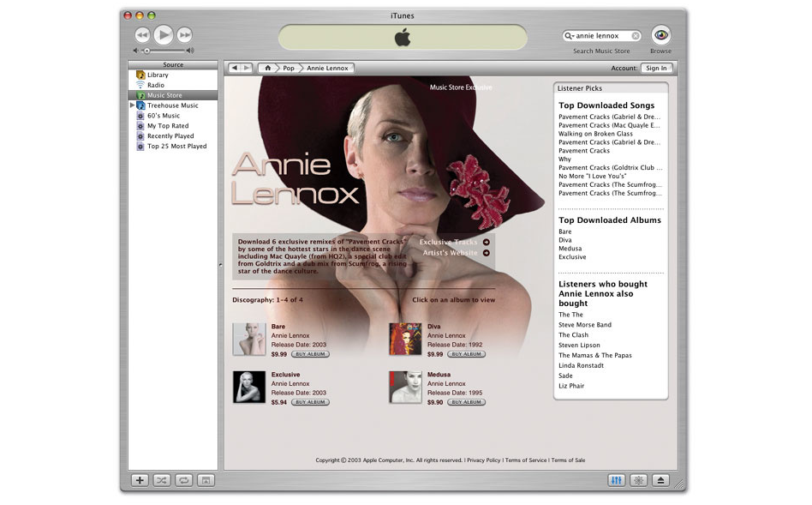Viewport: 812px width, 505px height.
Task: Open the song Why in Listener Picks
Action: point(564,159)
